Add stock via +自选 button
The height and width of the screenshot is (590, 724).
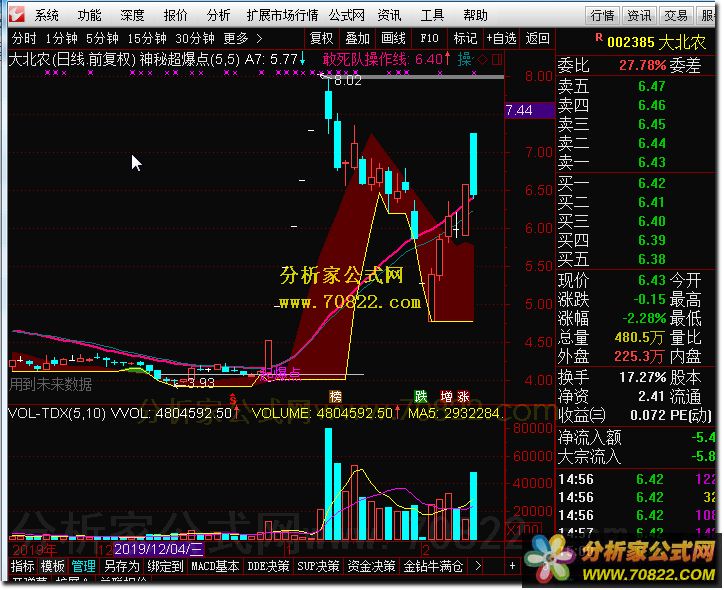[x=499, y=38]
